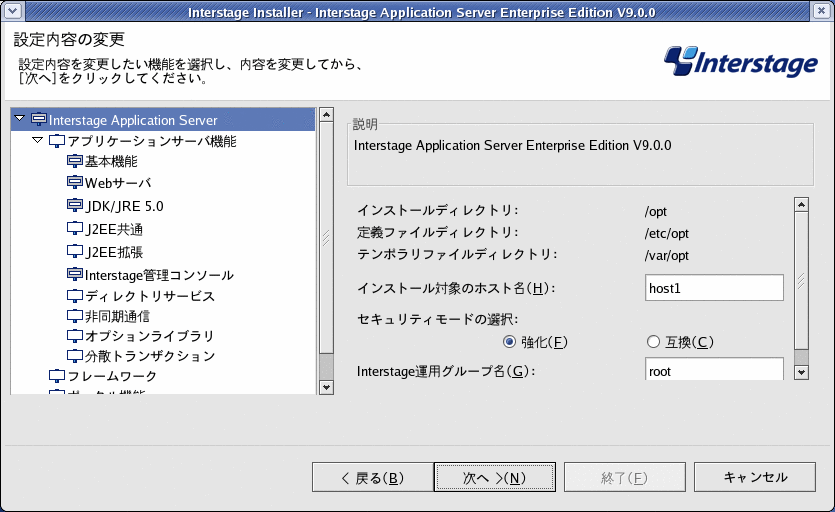
Task: Click the feature icon next to Webサーバ
Action: (75, 183)
